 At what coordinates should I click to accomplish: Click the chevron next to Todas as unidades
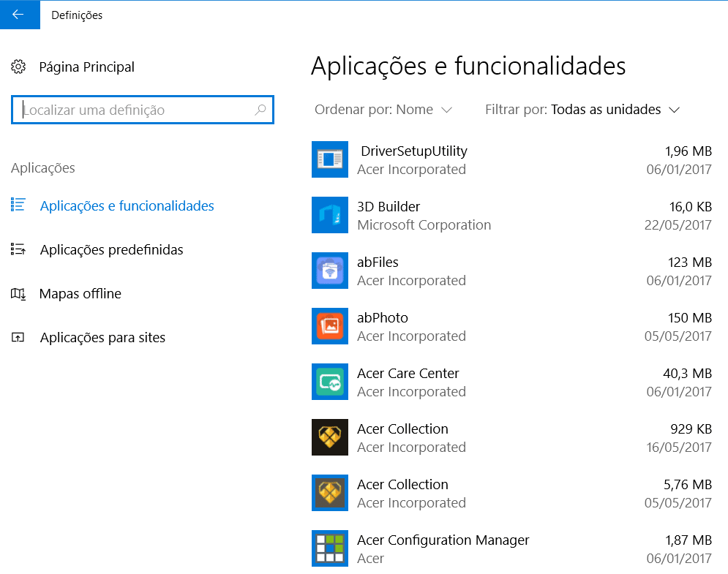click(x=674, y=110)
